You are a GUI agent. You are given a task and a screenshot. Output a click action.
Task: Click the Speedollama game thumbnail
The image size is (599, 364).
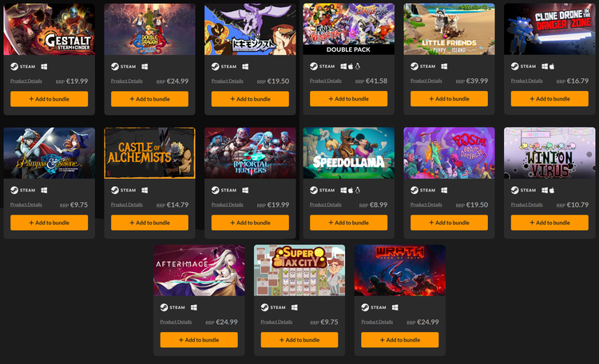coord(348,152)
